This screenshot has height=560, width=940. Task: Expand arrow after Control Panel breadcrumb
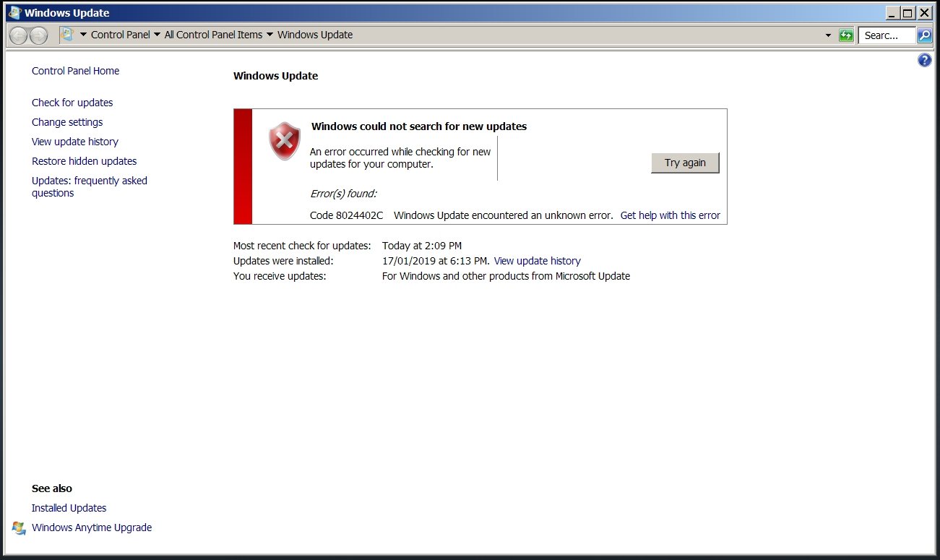click(x=157, y=35)
